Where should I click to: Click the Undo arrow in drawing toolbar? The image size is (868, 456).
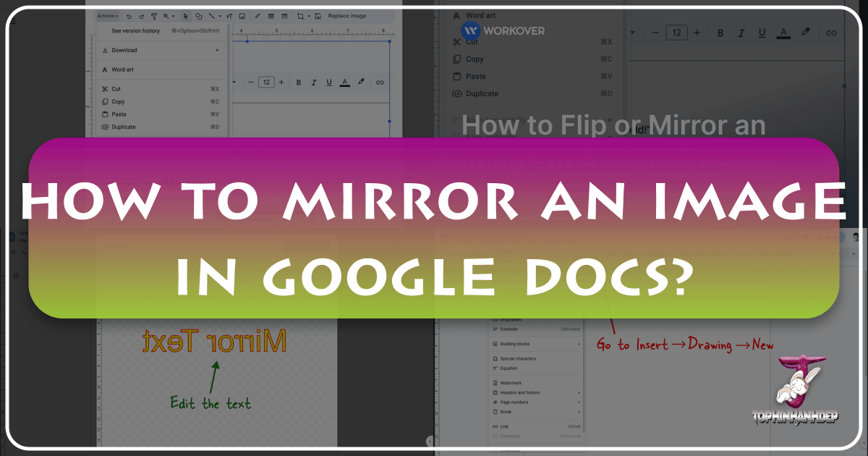128,16
